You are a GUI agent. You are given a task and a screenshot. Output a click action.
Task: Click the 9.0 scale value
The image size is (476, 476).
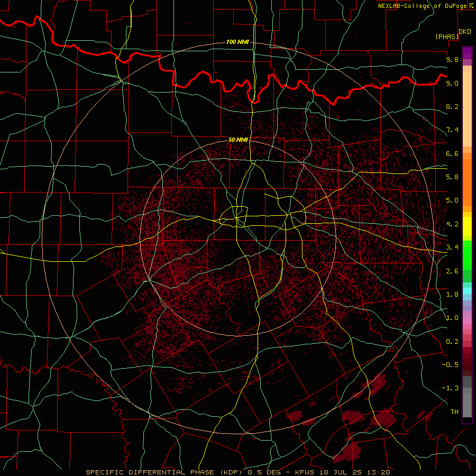(x=452, y=83)
